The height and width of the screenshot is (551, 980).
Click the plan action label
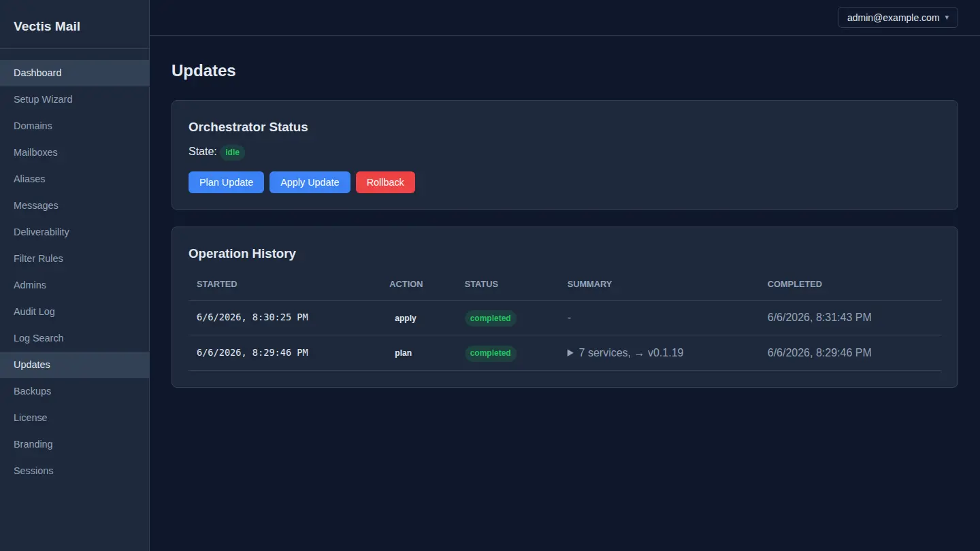pyautogui.click(x=404, y=353)
